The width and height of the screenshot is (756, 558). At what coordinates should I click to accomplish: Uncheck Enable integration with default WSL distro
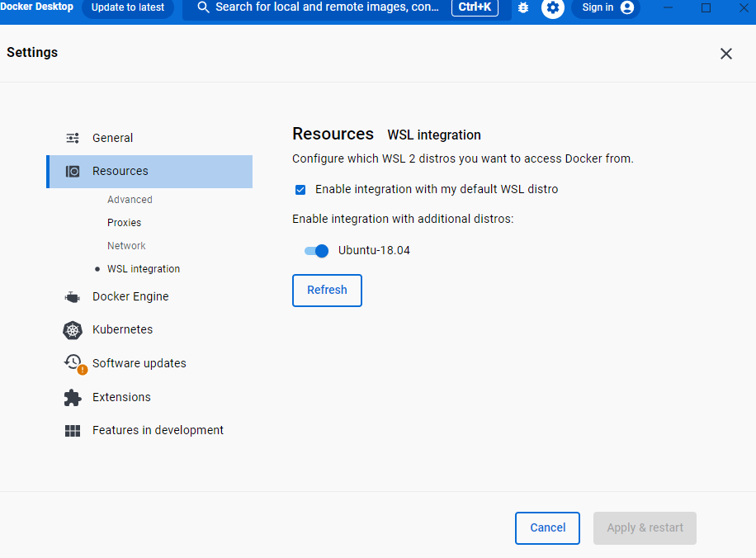(300, 190)
